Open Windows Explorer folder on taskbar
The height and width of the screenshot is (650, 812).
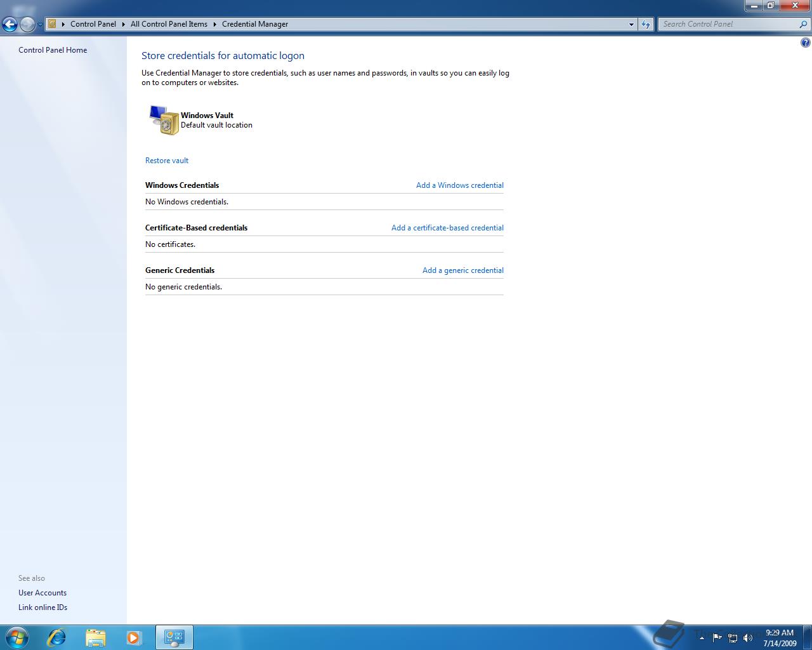(95, 637)
